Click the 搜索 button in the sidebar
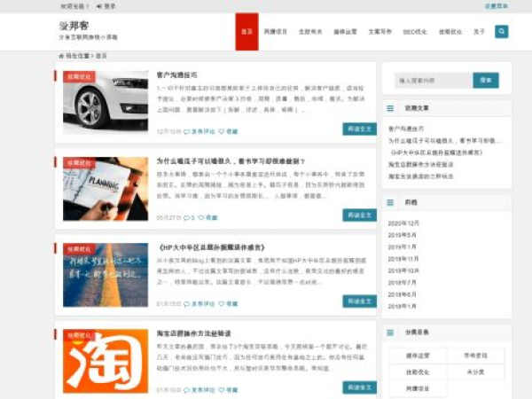Screen dimensions: 532x399 click(x=486, y=80)
